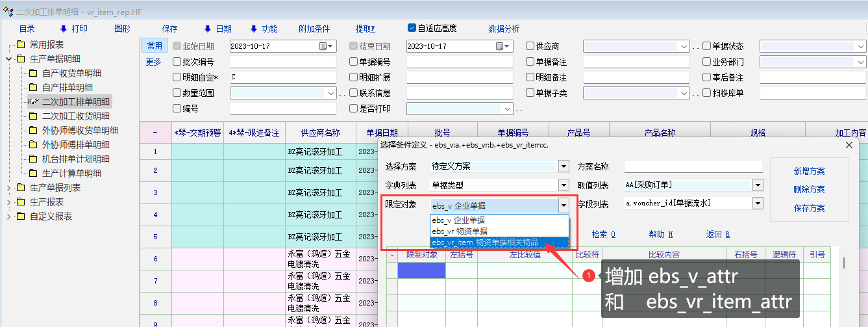Click the ellipsis next to 供应商 dropdown

point(695,47)
